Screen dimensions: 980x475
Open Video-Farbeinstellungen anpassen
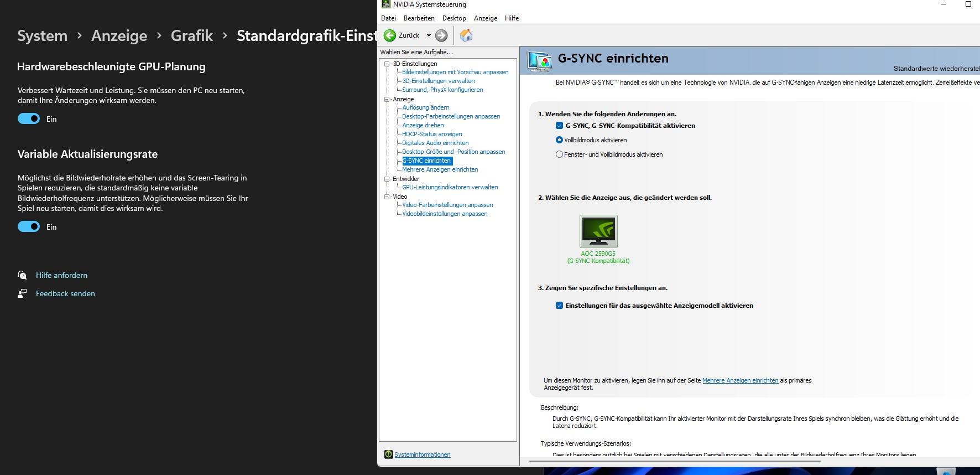point(447,205)
